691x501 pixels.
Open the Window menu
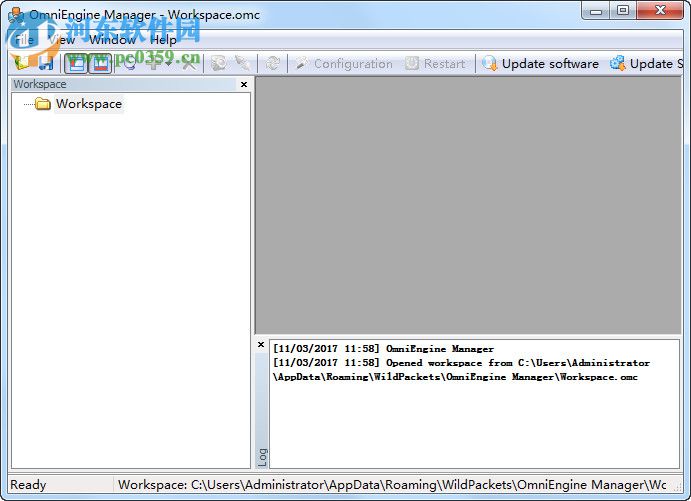click(x=112, y=40)
